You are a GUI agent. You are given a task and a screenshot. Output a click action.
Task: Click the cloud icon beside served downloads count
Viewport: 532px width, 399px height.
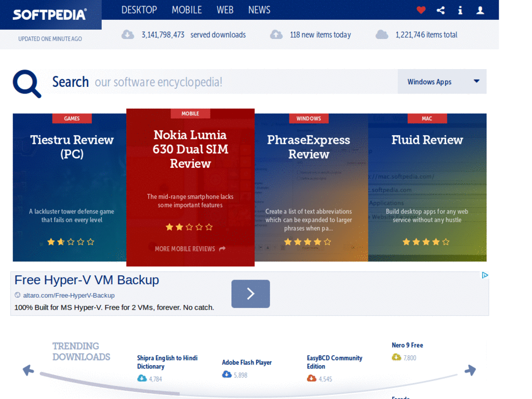[x=127, y=34]
